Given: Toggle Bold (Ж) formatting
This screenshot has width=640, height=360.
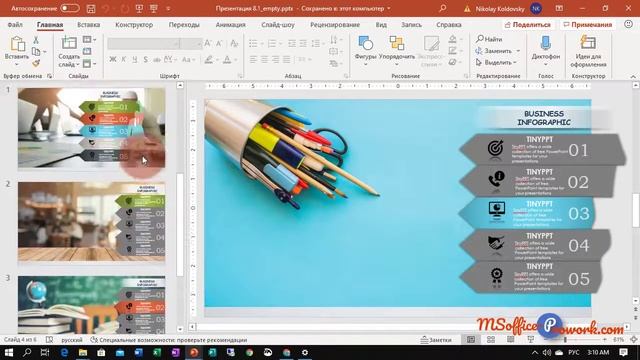Looking at the screenshot, I should (x=113, y=60).
